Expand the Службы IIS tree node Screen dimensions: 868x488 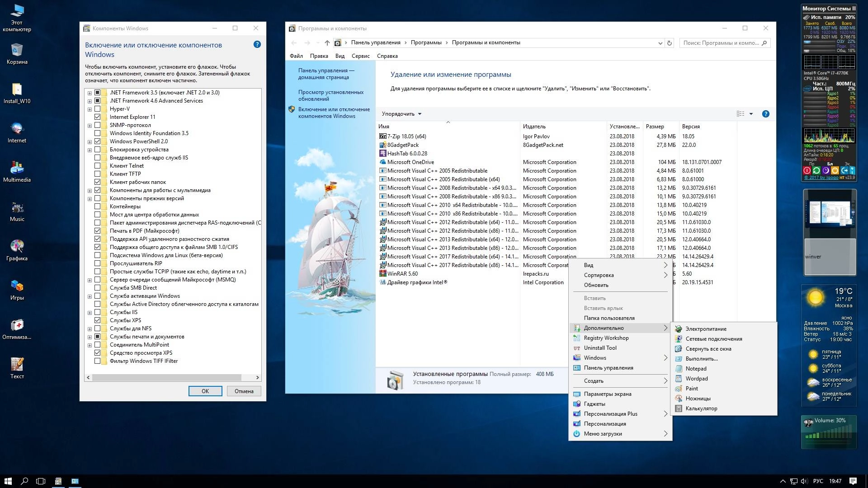click(x=90, y=312)
